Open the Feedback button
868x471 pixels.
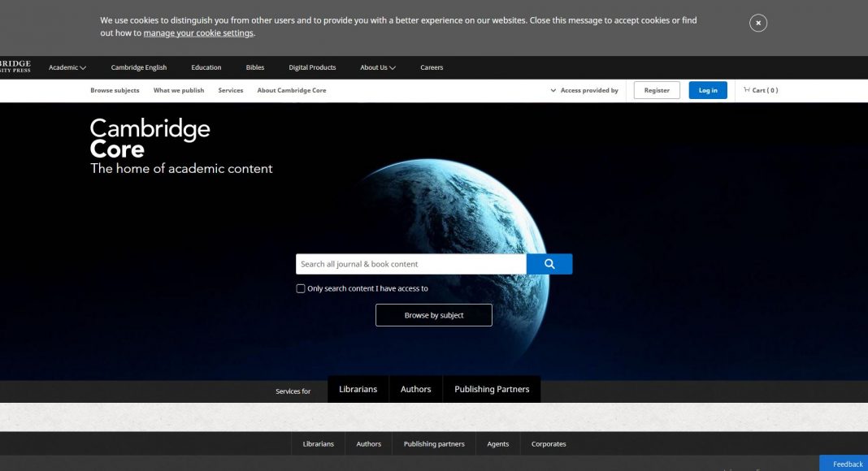pyautogui.click(x=844, y=463)
